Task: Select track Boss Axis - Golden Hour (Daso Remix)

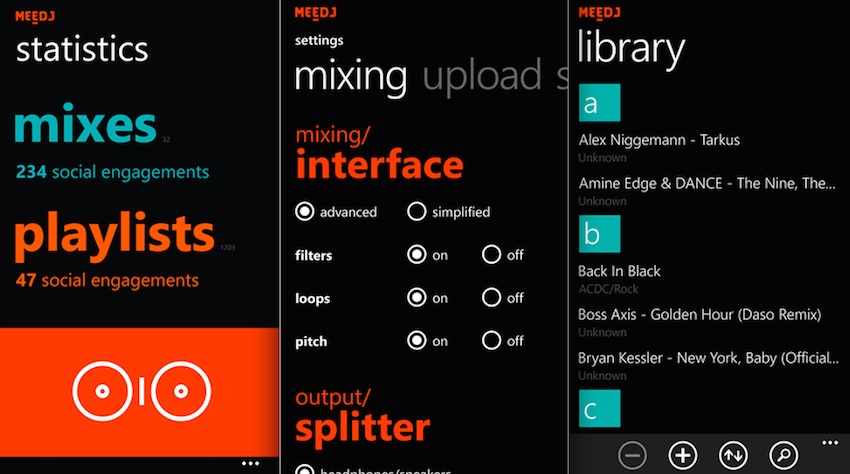Action: (x=699, y=315)
